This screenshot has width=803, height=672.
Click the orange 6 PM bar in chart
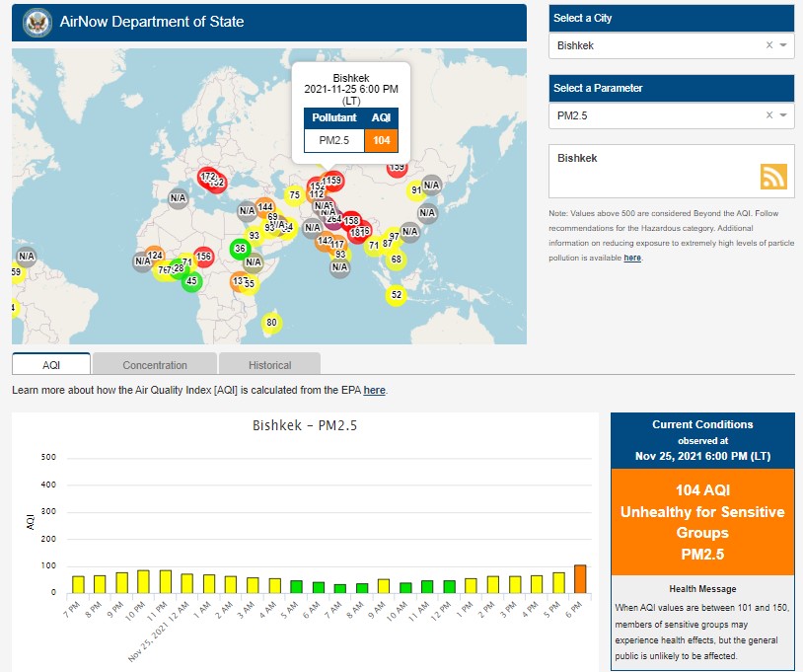[580, 578]
